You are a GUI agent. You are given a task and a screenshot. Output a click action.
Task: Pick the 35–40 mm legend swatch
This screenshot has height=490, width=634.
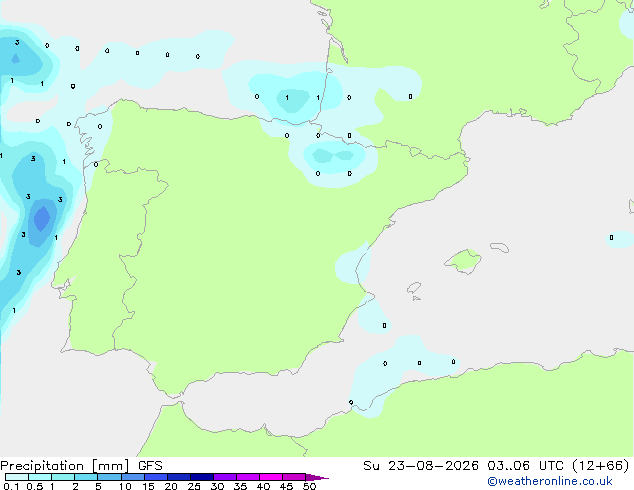coord(248,477)
